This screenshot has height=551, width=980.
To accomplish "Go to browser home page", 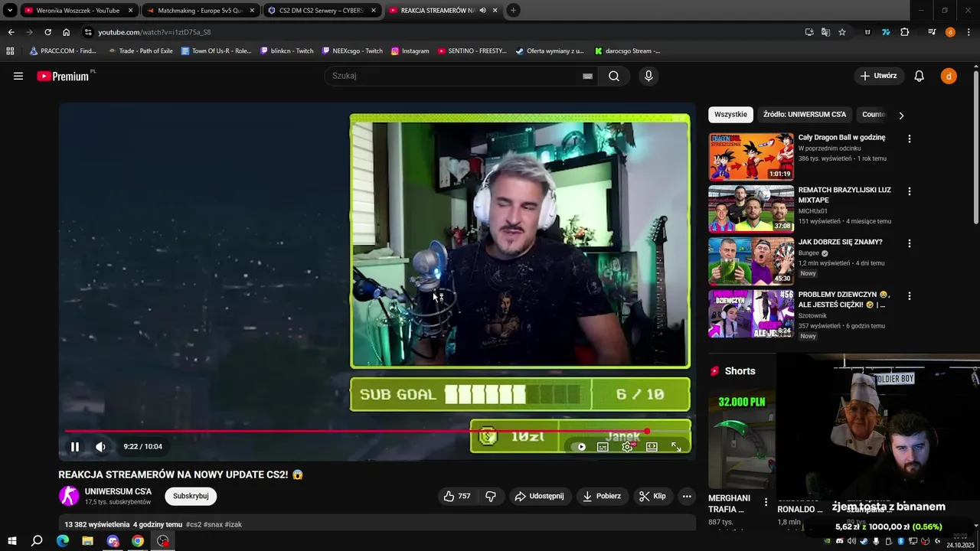I will click(67, 32).
